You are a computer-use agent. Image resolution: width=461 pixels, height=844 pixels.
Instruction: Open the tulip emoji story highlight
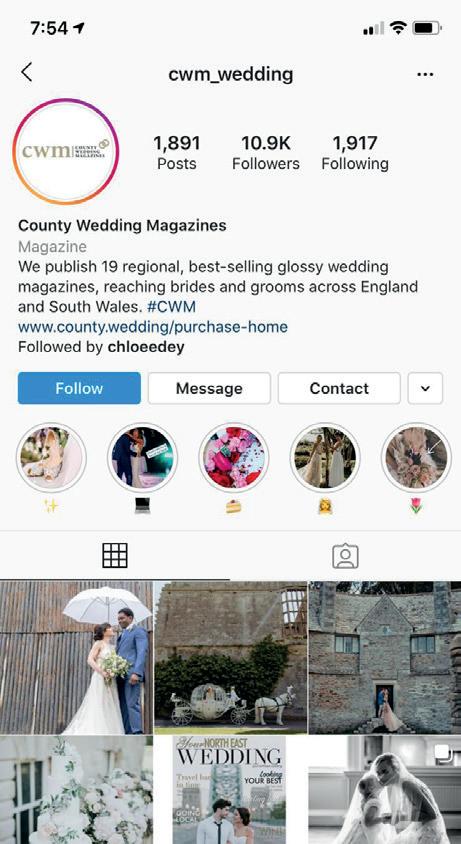416,458
